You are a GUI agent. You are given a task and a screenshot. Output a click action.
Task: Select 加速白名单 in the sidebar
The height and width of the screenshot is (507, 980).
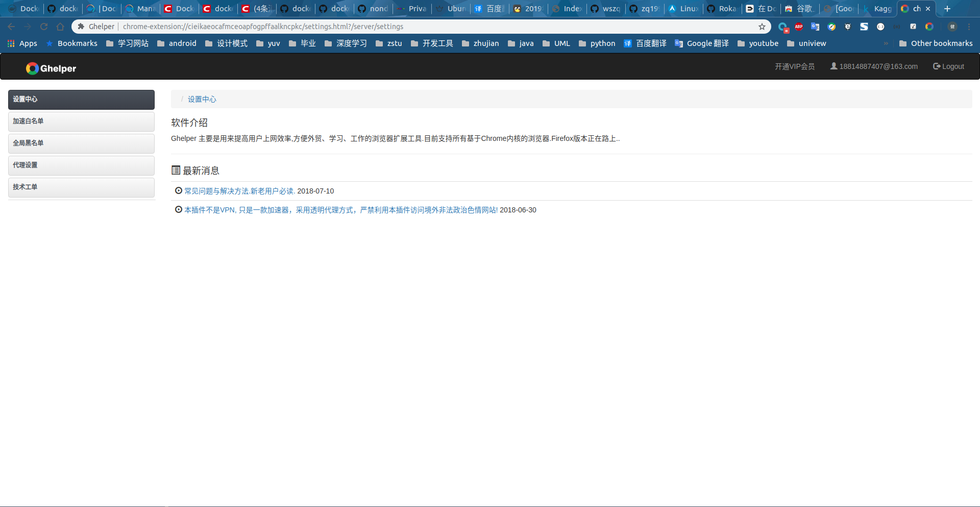[x=81, y=122]
